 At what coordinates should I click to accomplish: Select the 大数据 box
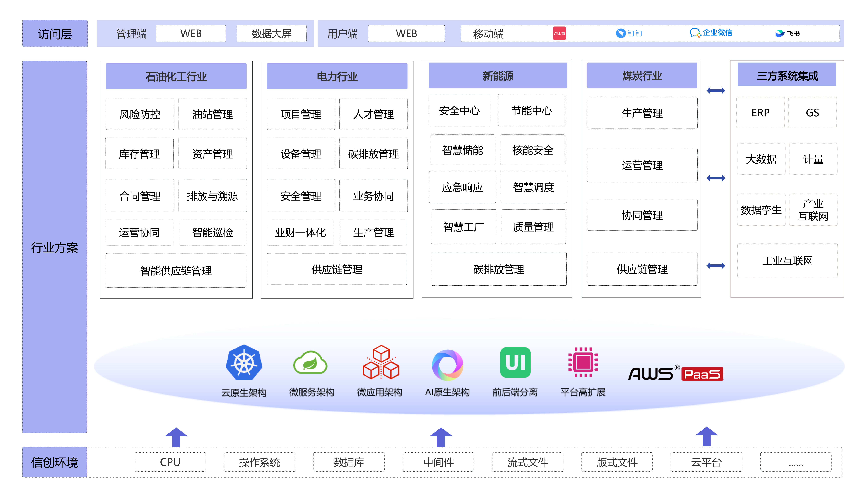[761, 159]
